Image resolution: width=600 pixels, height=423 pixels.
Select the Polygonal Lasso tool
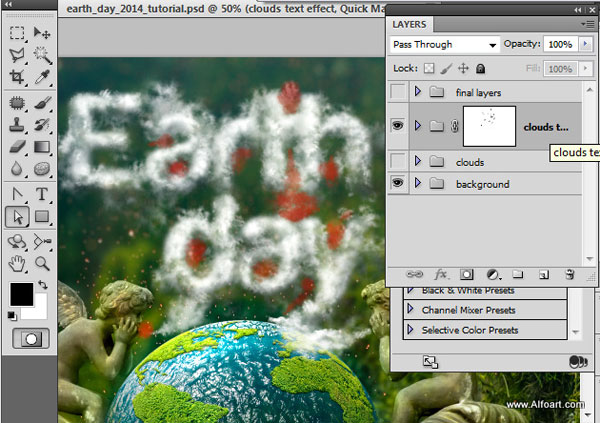point(17,55)
